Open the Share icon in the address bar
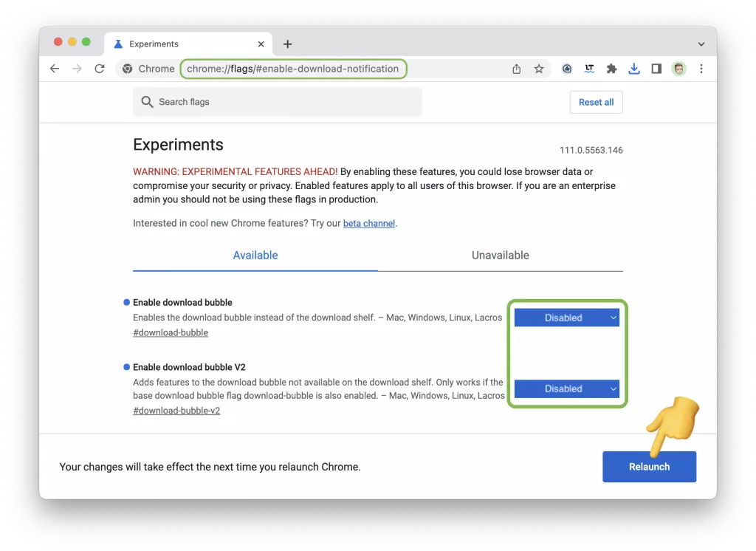The height and width of the screenshot is (551, 756). 517,68
